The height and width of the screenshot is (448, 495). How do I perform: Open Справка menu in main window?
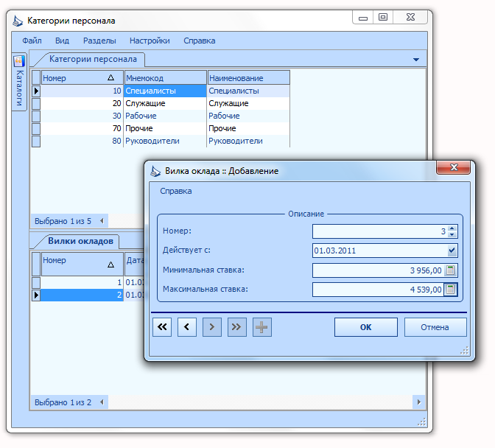pos(200,41)
